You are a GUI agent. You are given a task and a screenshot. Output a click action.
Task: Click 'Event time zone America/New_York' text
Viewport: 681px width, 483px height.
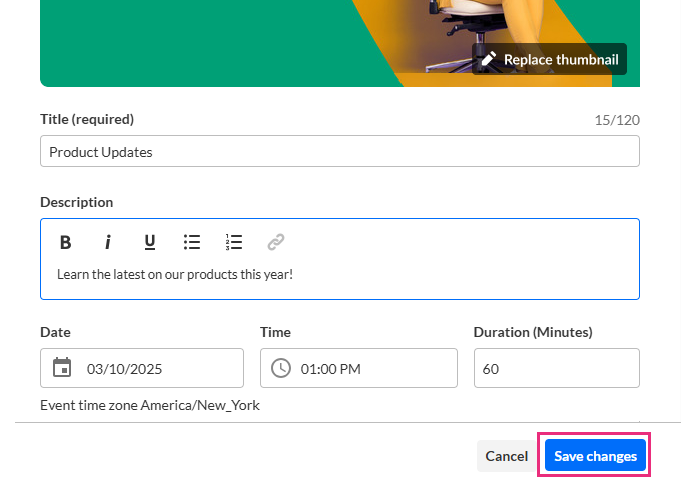(x=150, y=405)
